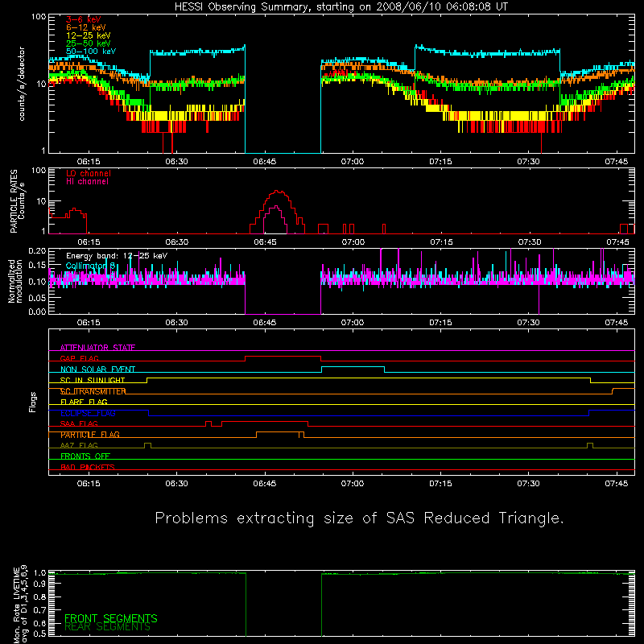The height and width of the screenshot is (644, 644).
Task: Select the PARTICLE_FLAG label
Action: (90, 435)
